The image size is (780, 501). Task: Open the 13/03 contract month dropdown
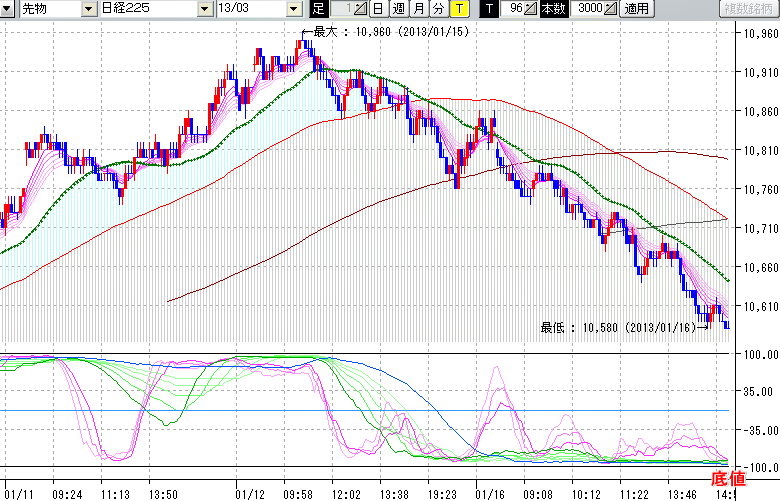(x=293, y=9)
